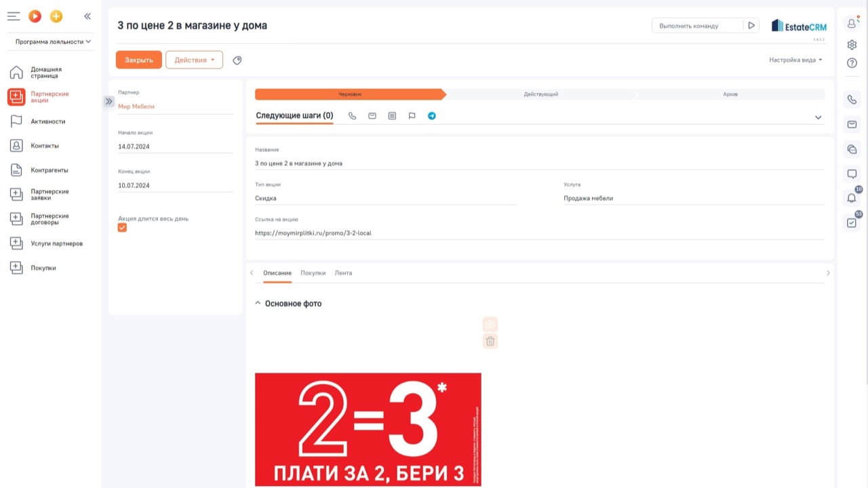Collapse the Основное фото section

pyautogui.click(x=258, y=303)
